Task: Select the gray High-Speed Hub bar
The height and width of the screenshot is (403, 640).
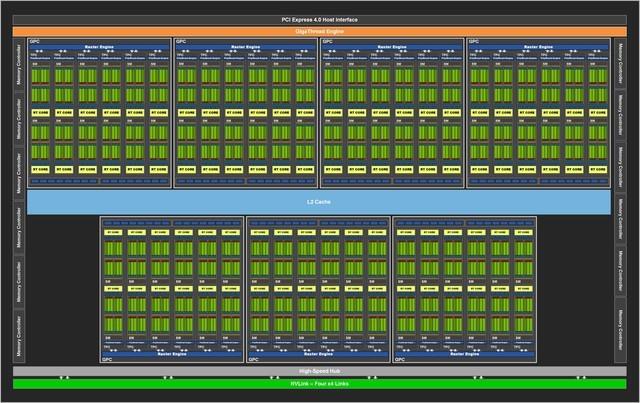Action: (319, 372)
